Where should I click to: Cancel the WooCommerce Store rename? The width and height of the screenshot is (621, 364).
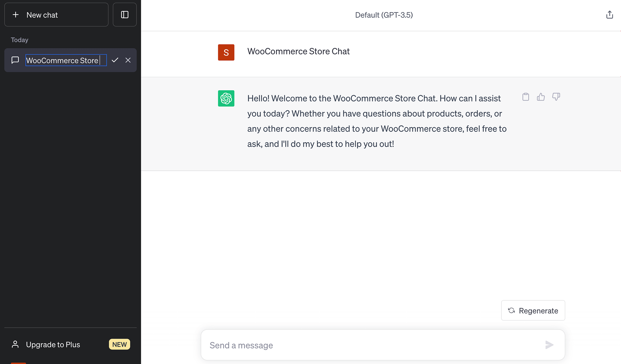(128, 60)
